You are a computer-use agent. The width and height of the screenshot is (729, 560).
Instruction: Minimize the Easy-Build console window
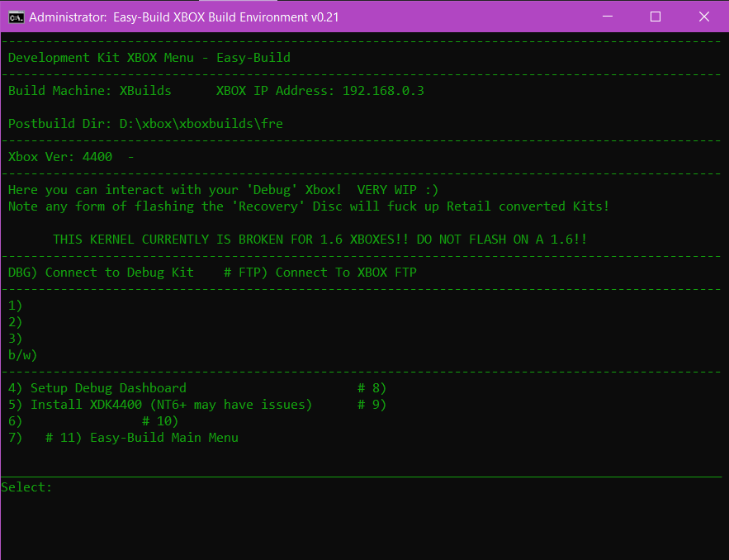tap(607, 17)
